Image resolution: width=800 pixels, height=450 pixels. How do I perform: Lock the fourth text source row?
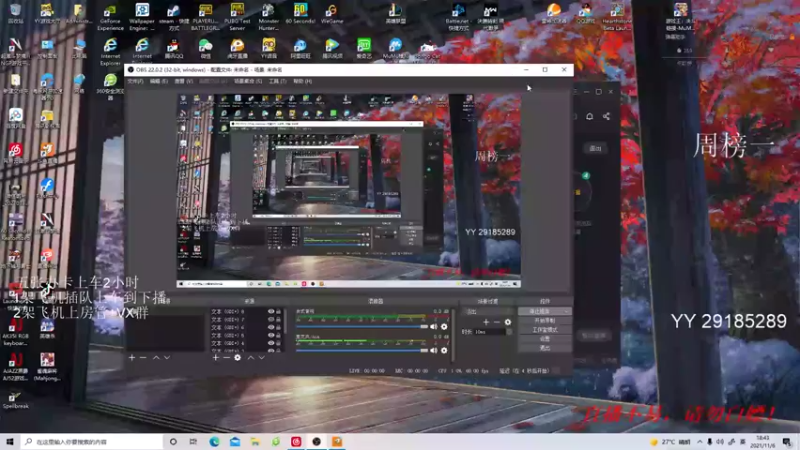[279, 335]
